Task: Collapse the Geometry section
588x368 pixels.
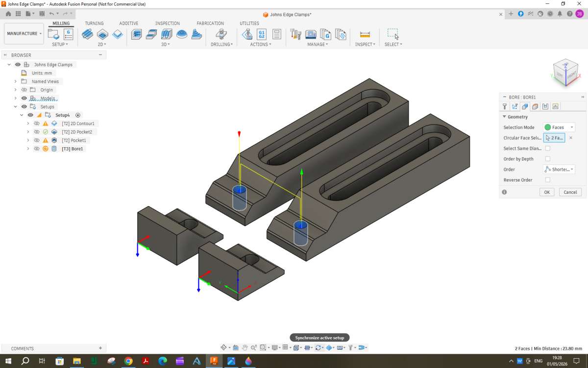Action: [x=504, y=117]
